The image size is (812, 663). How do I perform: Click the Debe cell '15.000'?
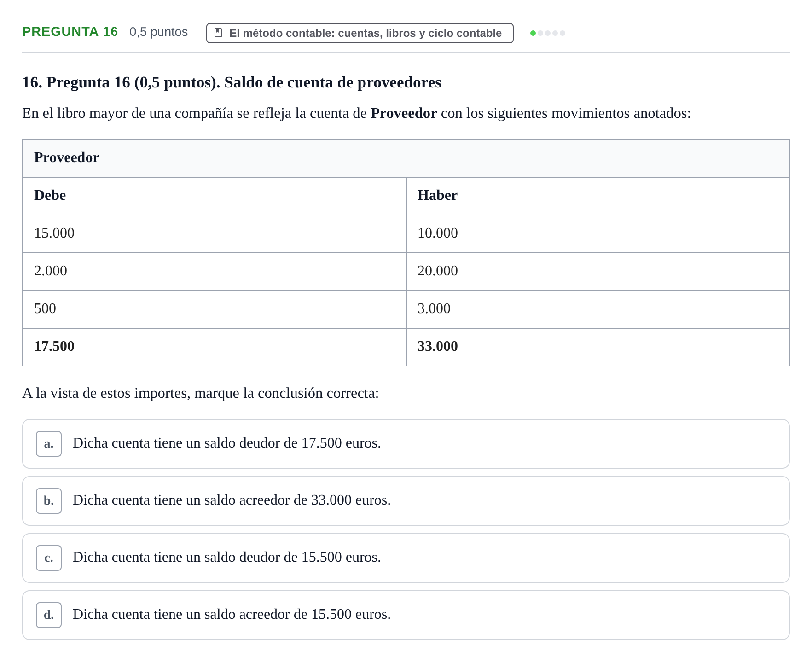click(215, 234)
